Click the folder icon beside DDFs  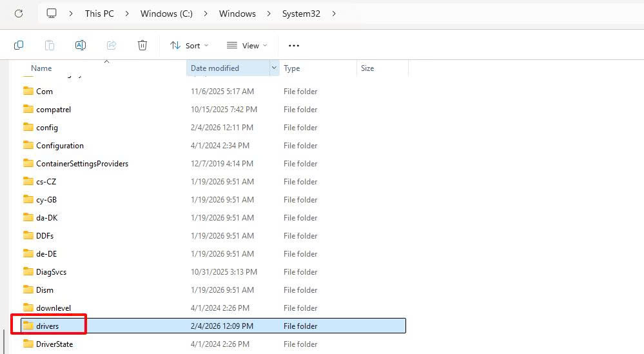[x=28, y=235]
